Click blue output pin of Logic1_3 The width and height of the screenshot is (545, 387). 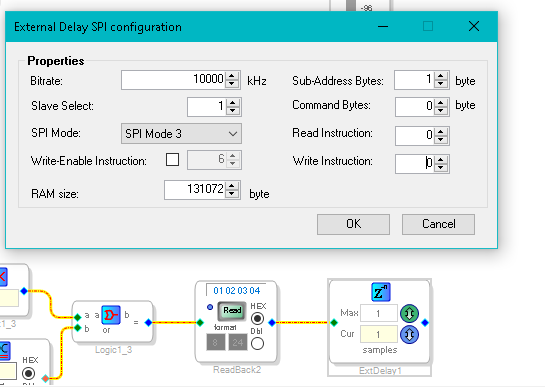tap(148, 323)
